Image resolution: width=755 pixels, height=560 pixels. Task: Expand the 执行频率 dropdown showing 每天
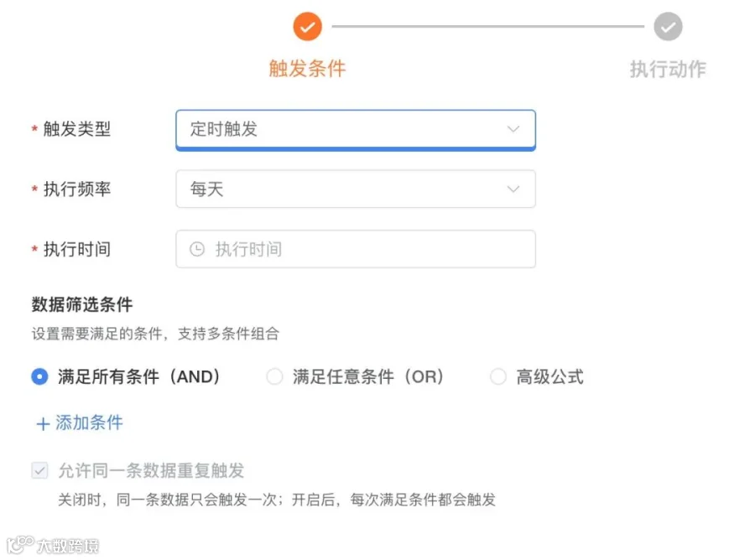coord(356,189)
